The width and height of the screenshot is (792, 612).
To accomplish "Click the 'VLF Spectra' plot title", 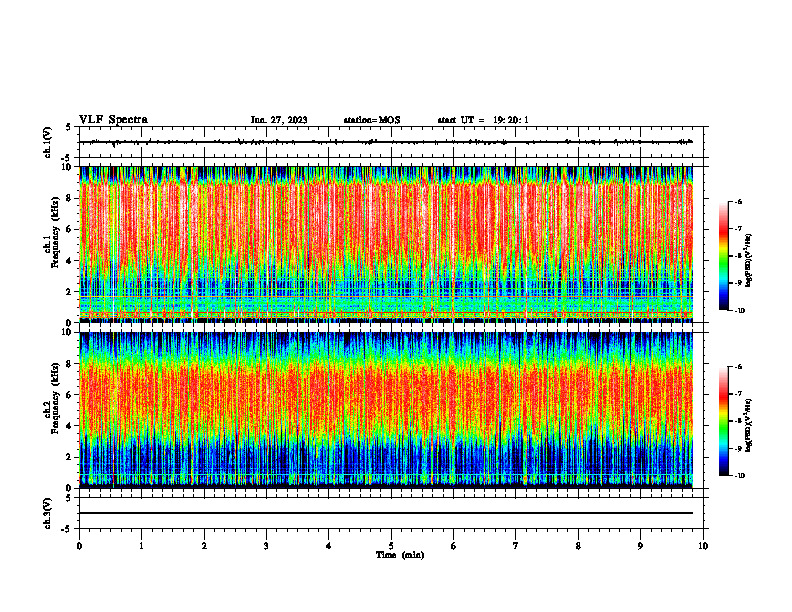I will coord(113,120).
